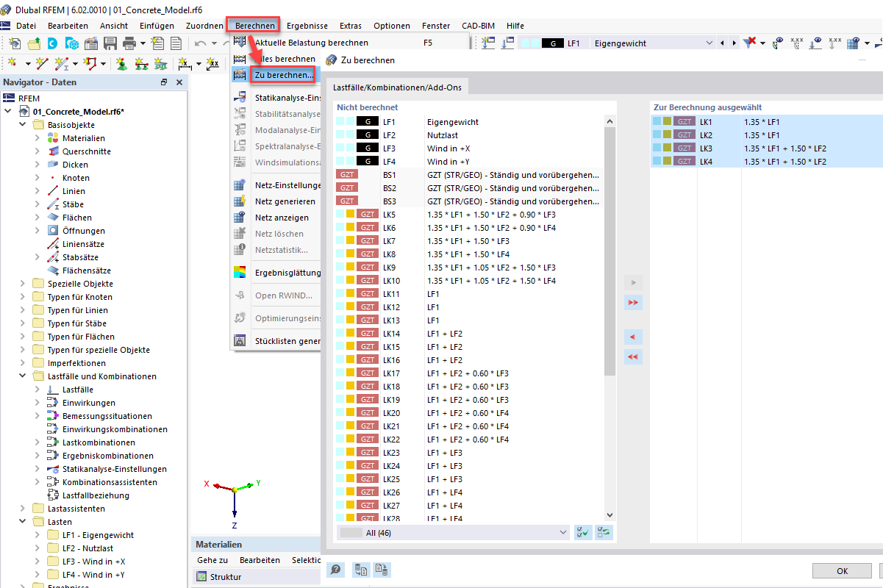
Task: Click the filter with red X icon
Action: pos(749,43)
